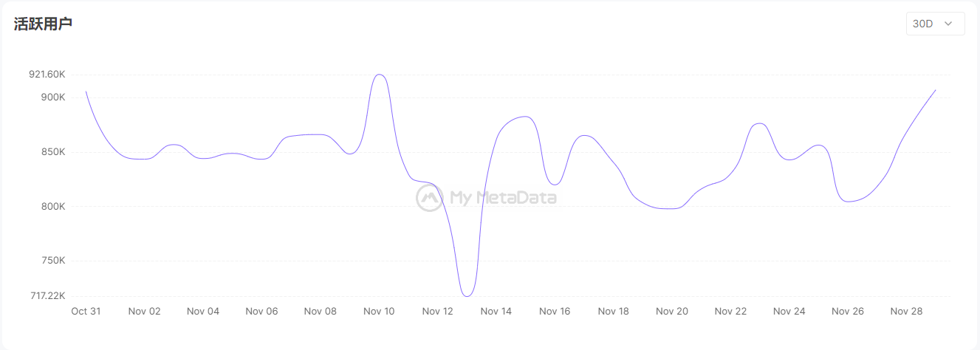Click the 717.22K minimum value label

47,296
